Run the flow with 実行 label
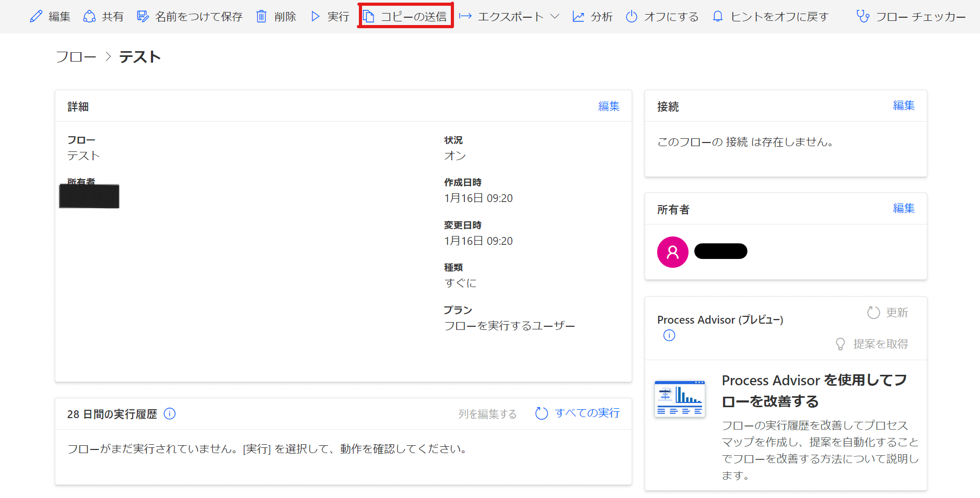The height and width of the screenshot is (498, 980). [x=339, y=17]
